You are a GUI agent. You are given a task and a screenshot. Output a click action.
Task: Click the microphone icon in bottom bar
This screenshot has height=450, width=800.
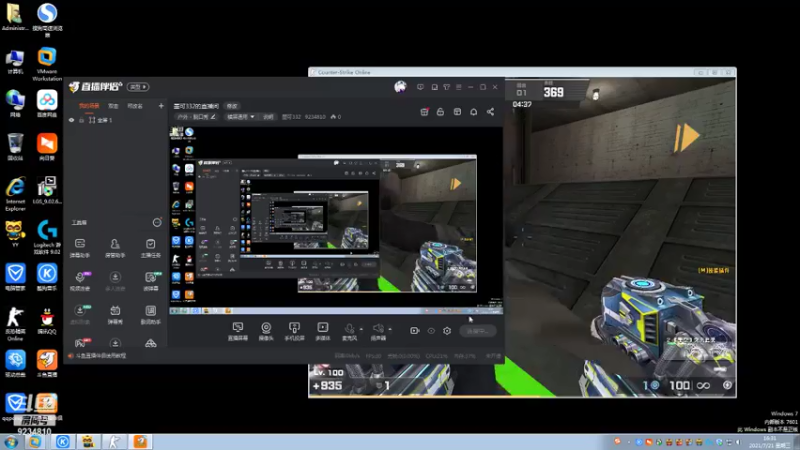coord(349,331)
